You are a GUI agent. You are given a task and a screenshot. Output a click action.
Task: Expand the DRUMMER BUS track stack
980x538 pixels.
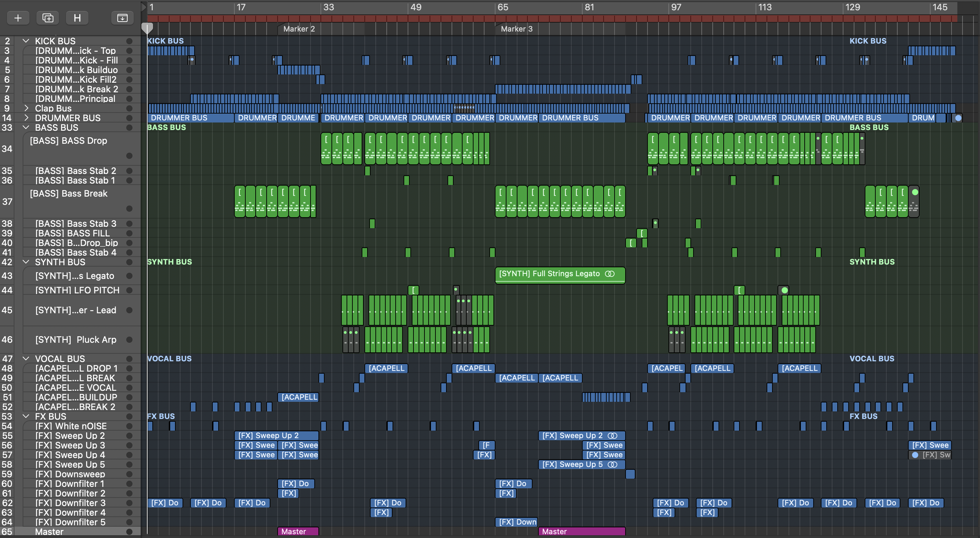[26, 118]
